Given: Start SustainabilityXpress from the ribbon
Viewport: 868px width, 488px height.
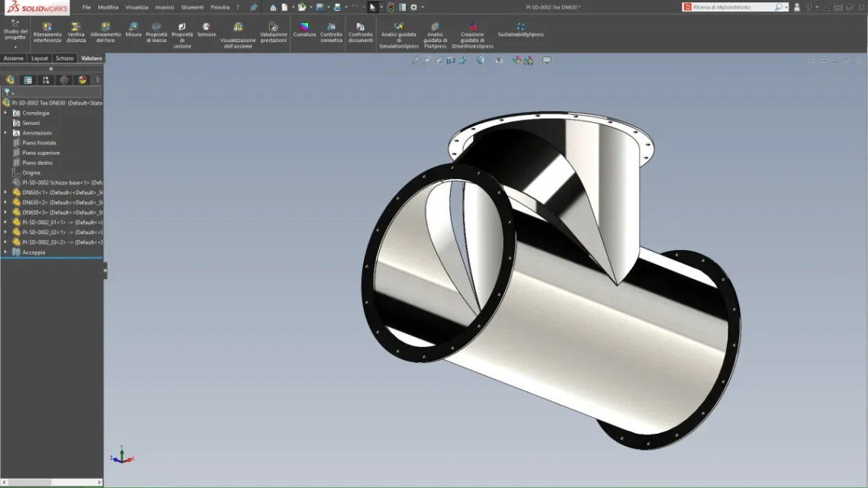Looking at the screenshot, I should (520, 27).
